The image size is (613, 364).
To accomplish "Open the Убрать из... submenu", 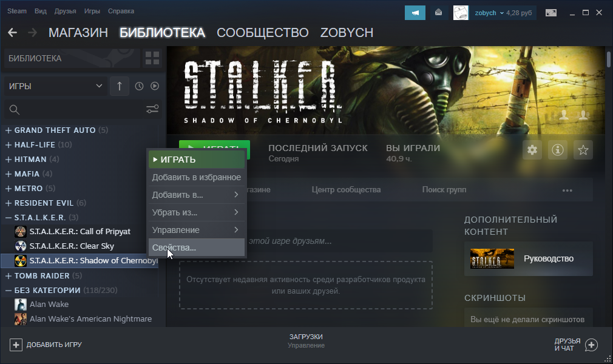I will coord(197,212).
